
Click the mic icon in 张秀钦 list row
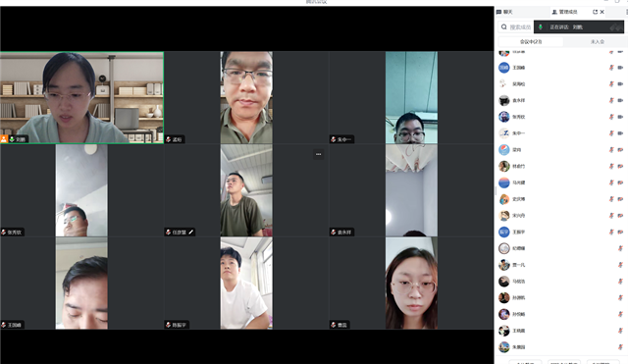[611, 117]
